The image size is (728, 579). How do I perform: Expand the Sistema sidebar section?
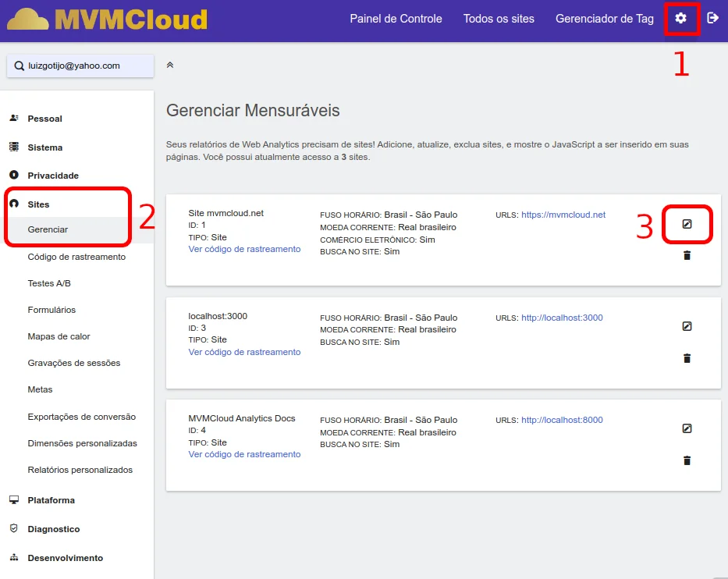(44, 147)
